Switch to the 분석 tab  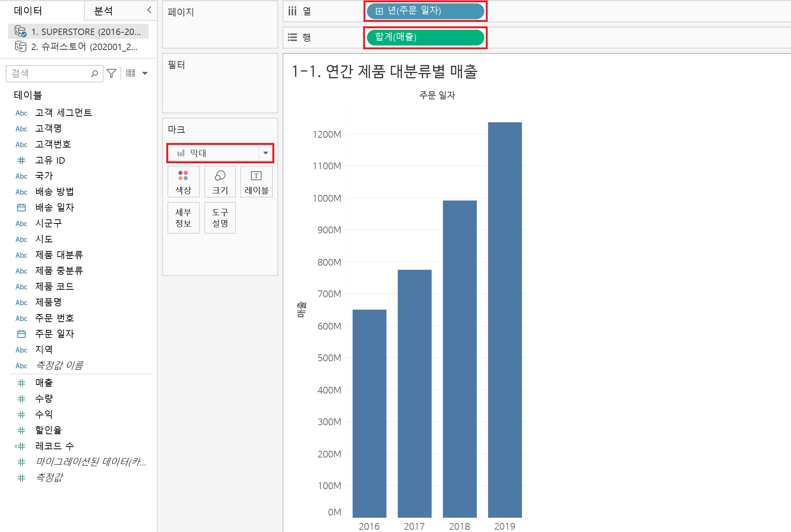coord(103,11)
